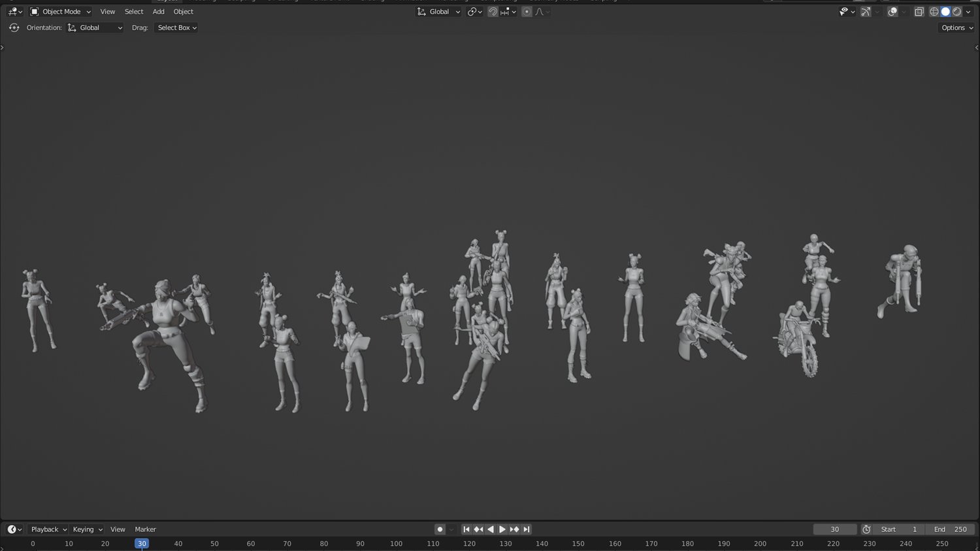This screenshot has width=980, height=551.
Task: Open the timeline Marker menu
Action: [145, 529]
